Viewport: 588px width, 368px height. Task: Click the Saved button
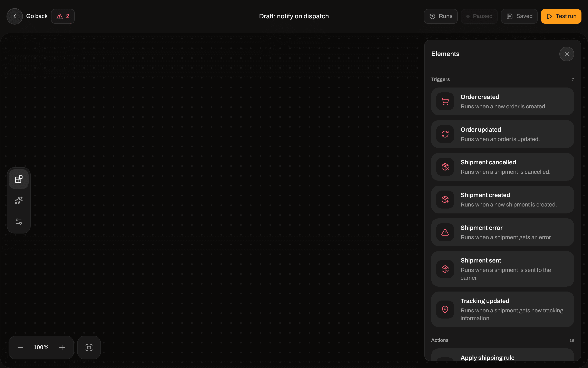pyautogui.click(x=519, y=16)
